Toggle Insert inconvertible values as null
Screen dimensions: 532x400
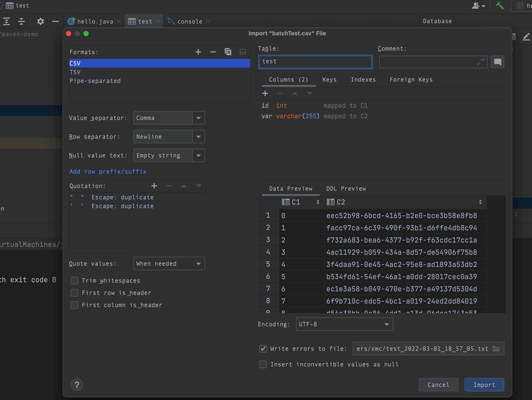(x=263, y=364)
